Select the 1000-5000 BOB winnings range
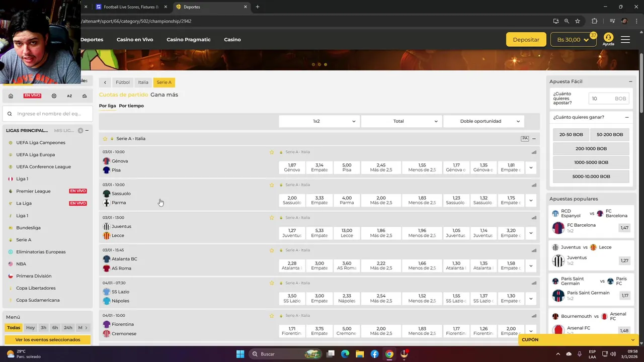Screen dimensions: 644x362 click(x=591, y=162)
